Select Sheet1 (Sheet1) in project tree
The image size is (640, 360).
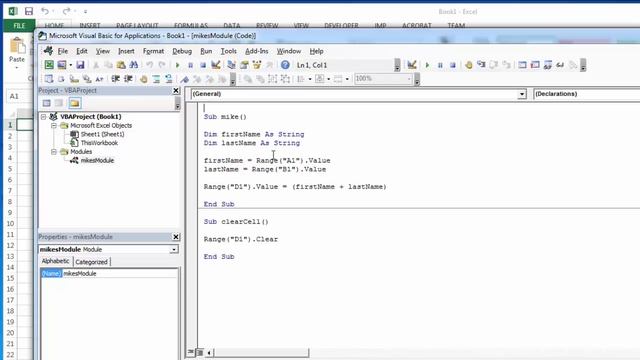102,134
